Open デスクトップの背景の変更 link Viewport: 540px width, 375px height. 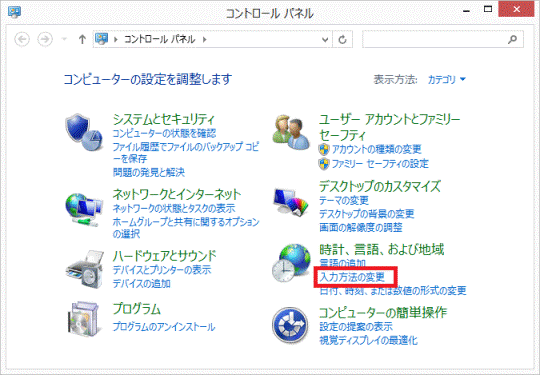pos(367,214)
